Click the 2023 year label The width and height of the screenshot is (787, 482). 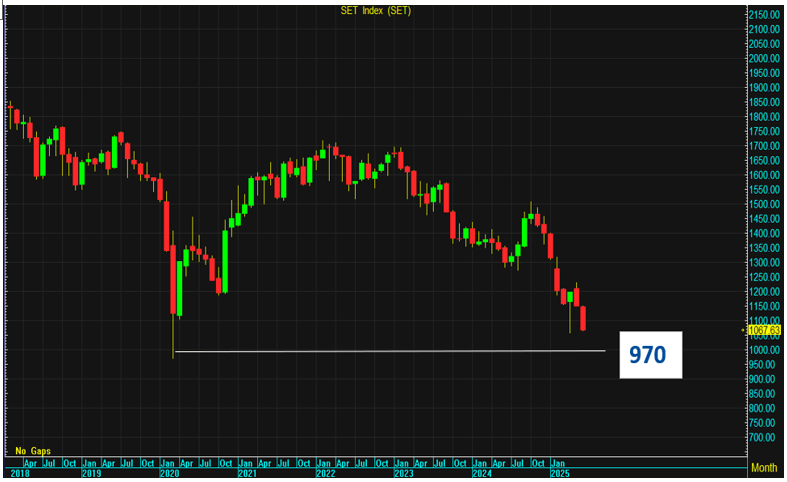pyautogui.click(x=404, y=473)
